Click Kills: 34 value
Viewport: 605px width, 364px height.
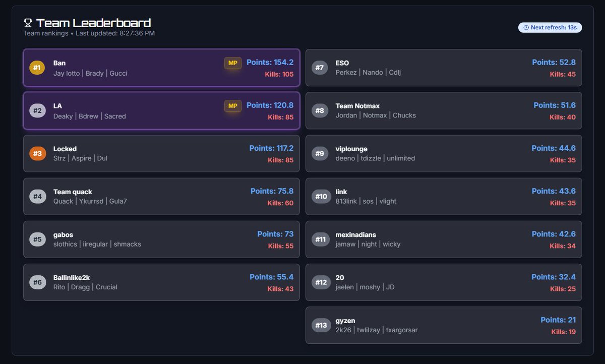tap(563, 246)
